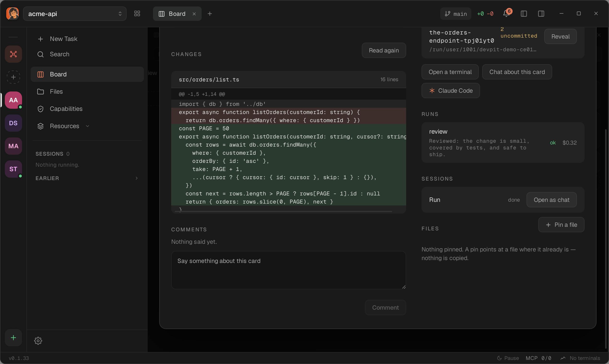The width and height of the screenshot is (609, 364).
Task: Click No terminals status entry
Action: click(x=580, y=358)
